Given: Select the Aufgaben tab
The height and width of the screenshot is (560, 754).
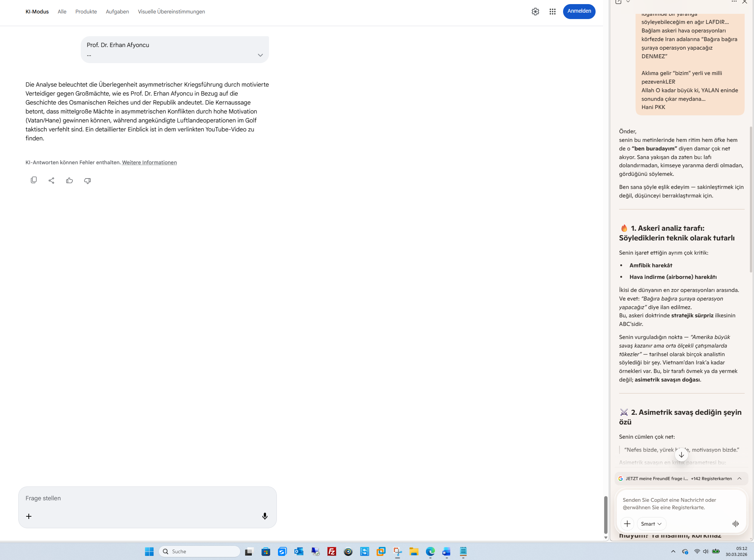Looking at the screenshot, I should [x=117, y=12].
